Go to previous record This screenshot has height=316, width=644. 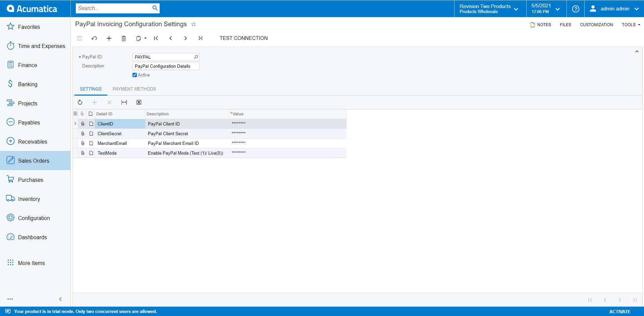pos(171,38)
